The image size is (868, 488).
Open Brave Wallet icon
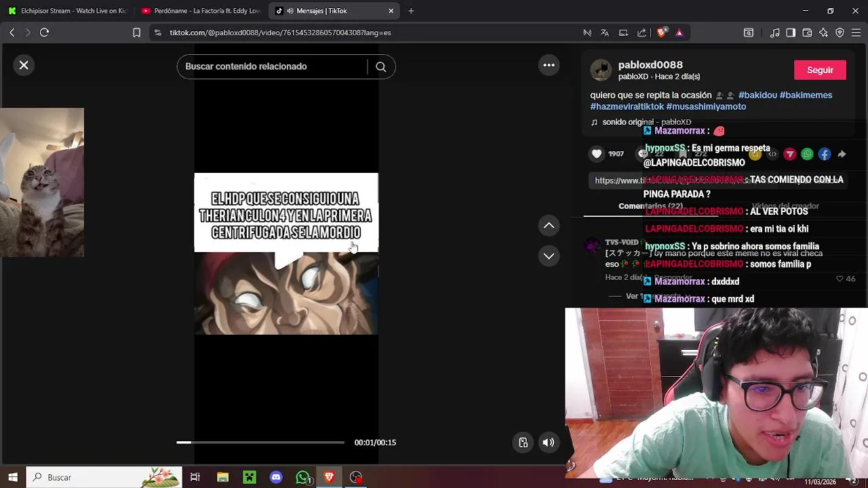point(807,33)
